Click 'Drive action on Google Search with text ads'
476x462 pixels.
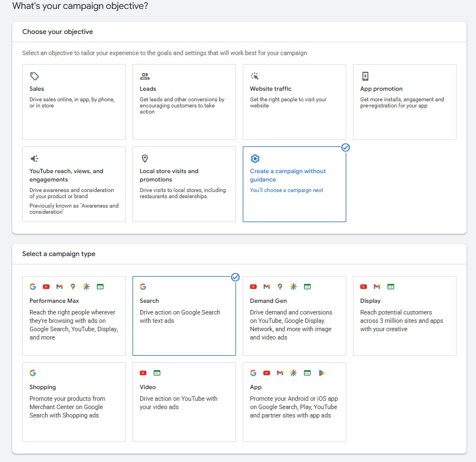click(x=180, y=316)
